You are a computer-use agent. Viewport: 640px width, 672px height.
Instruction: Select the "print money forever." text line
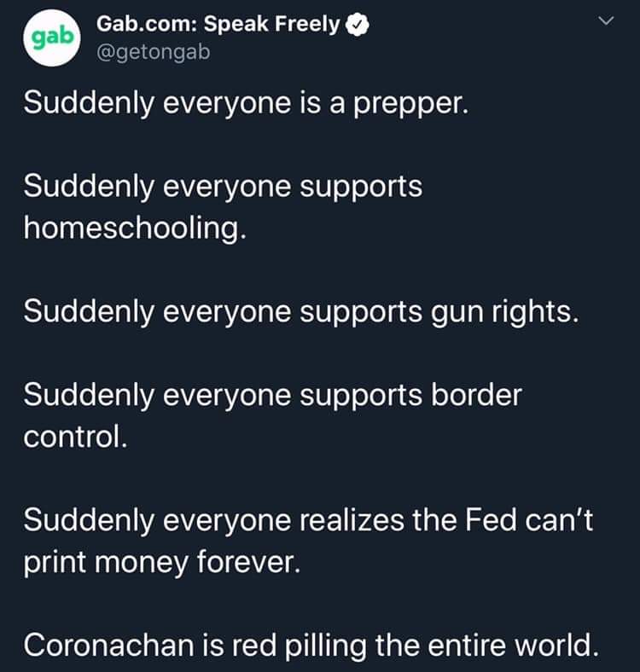coord(162,562)
